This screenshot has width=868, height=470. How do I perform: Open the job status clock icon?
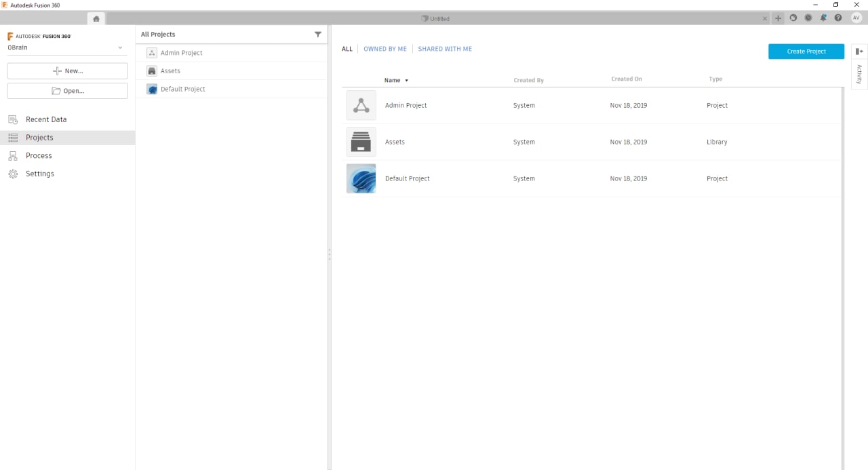click(808, 18)
